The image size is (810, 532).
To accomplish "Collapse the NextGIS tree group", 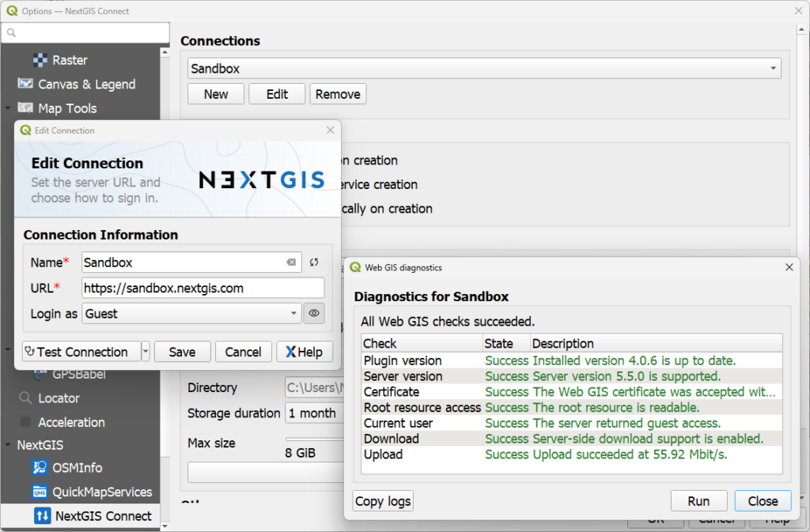I will pos(8,445).
